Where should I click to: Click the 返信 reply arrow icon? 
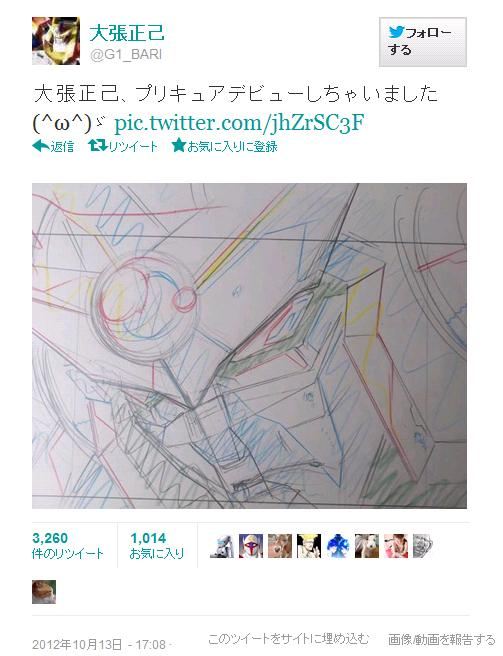tap(41, 146)
